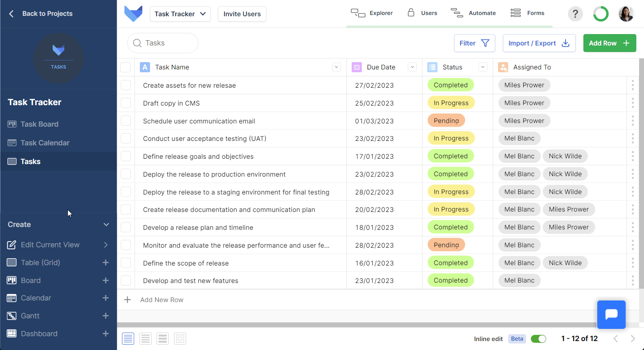Check the Deploy the release to production row
Viewport: 644px width, 350px height.
point(126,174)
